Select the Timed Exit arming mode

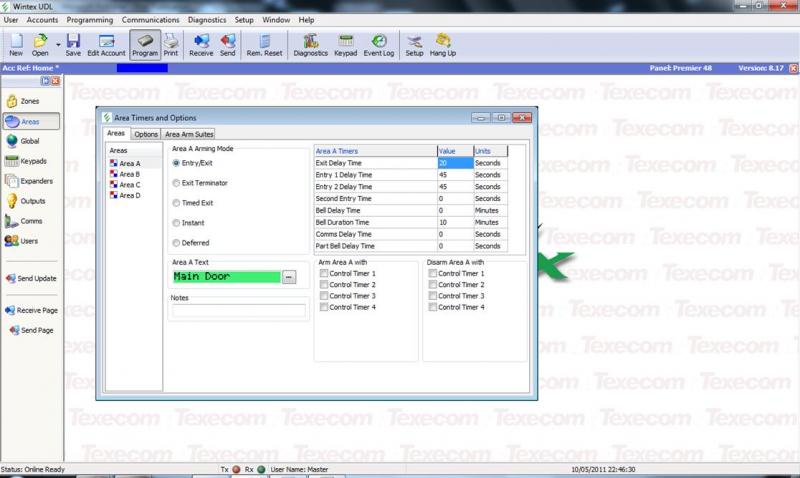tap(177, 203)
